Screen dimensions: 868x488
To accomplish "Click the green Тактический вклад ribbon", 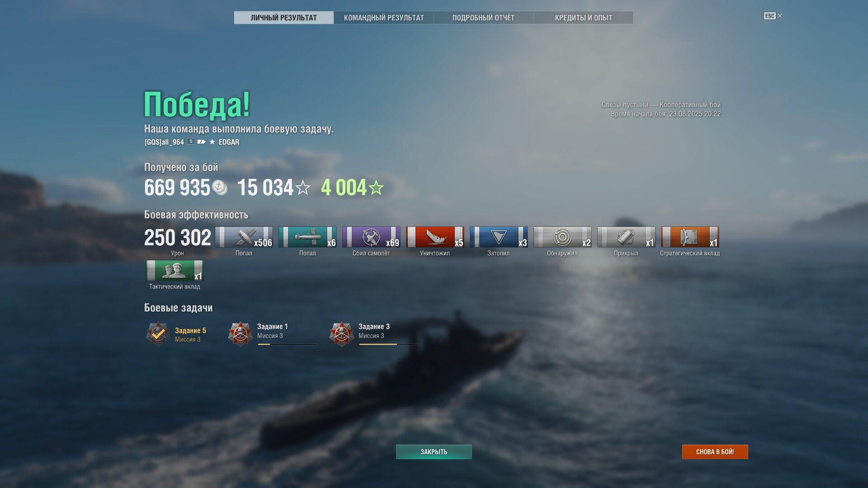I will (175, 271).
